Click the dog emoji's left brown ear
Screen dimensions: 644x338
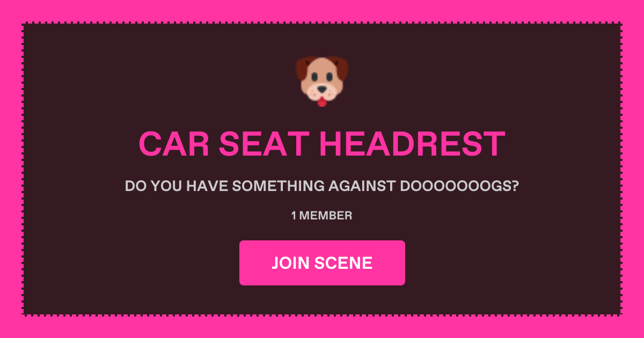tap(303, 69)
